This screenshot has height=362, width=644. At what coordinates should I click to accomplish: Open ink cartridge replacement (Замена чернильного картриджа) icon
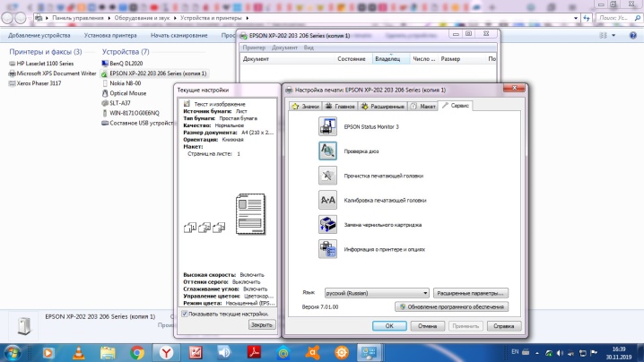327,225
